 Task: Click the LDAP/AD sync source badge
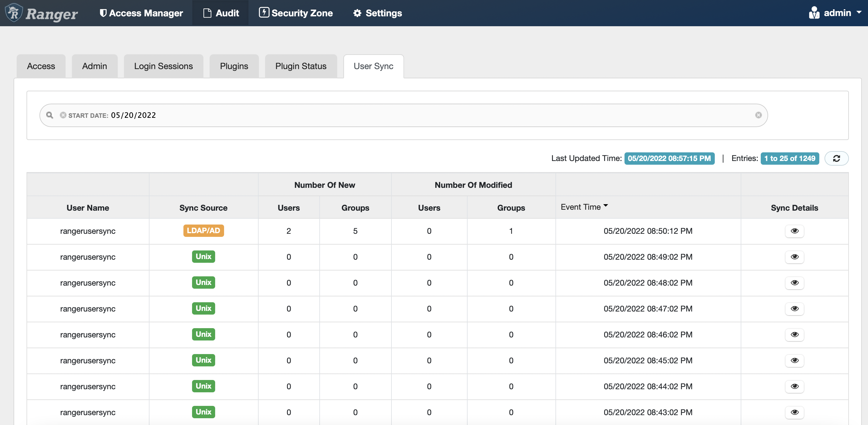pyautogui.click(x=203, y=230)
